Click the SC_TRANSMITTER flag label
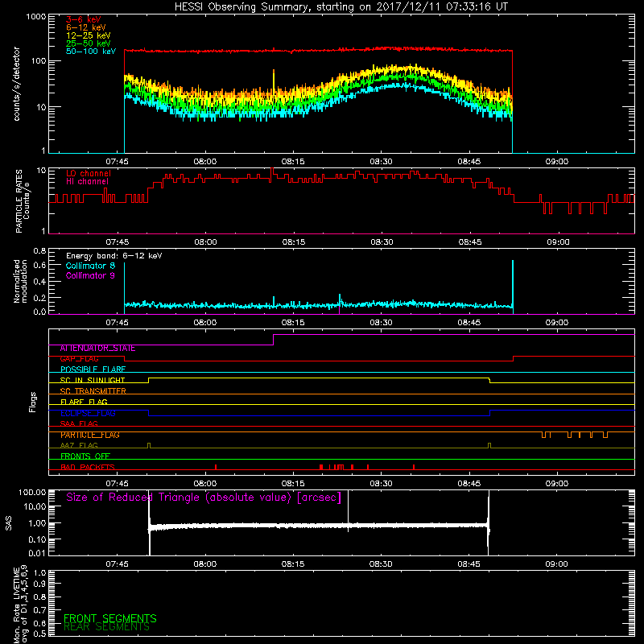 [93, 391]
